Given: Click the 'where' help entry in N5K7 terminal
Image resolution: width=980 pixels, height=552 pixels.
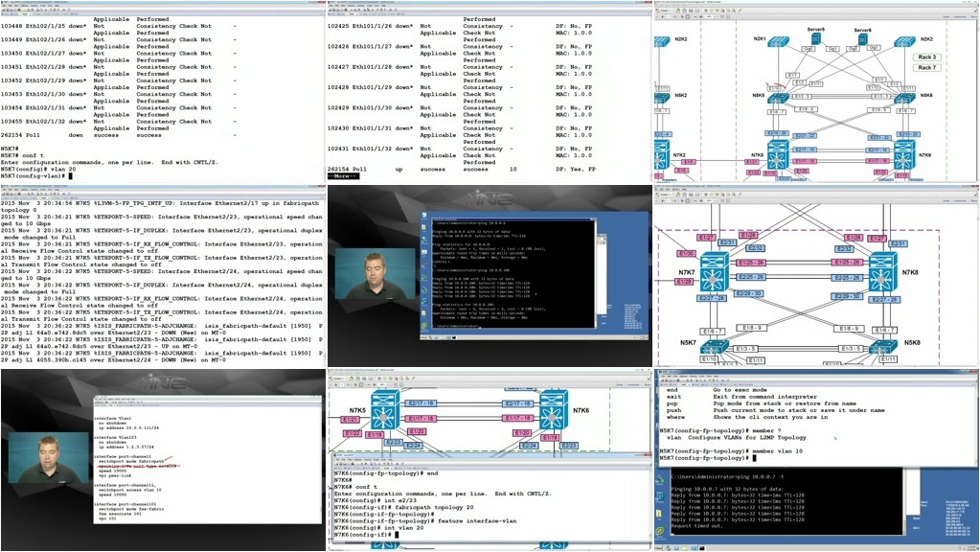Looking at the screenshot, I should pyautogui.click(x=747, y=417).
